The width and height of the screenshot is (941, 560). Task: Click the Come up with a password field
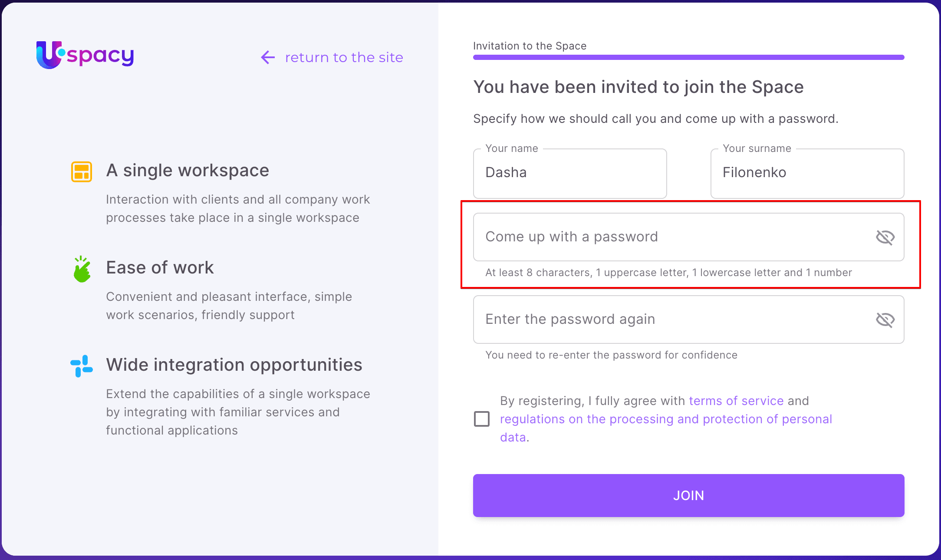tap(673, 237)
